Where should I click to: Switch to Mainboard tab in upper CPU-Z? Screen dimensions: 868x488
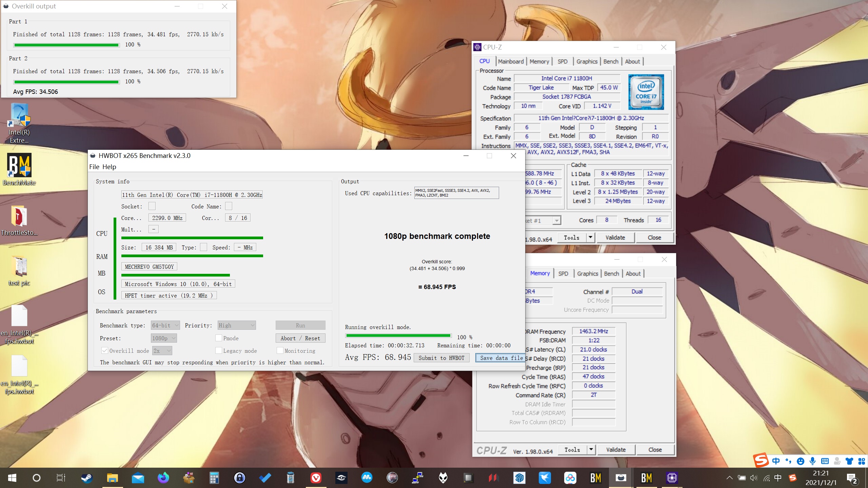511,61
